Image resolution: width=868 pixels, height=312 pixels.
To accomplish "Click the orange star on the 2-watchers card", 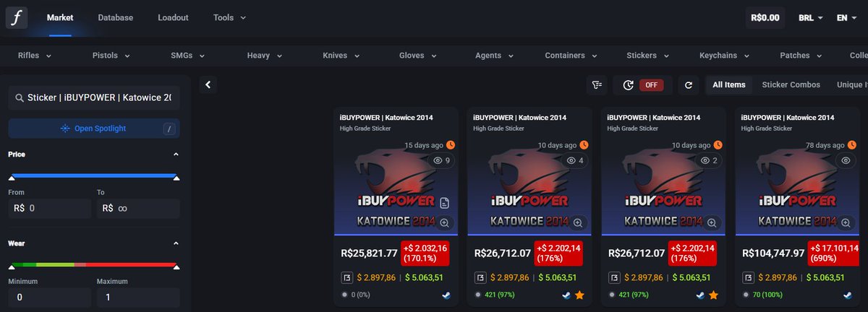I will (713, 295).
